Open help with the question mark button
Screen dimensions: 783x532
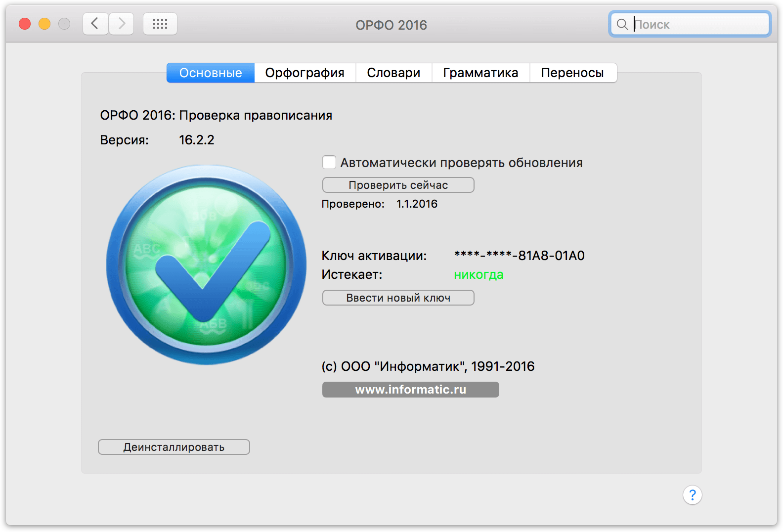692,495
